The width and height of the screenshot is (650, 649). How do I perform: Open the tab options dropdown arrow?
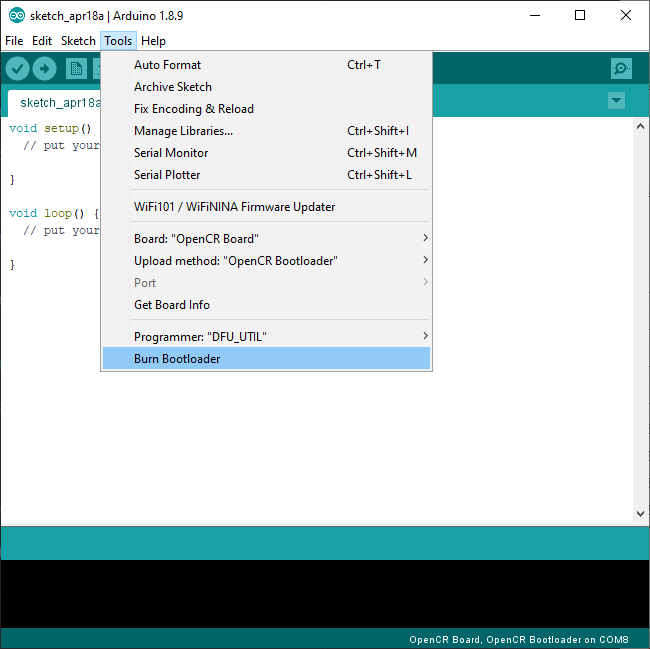click(x=616, y=100)
